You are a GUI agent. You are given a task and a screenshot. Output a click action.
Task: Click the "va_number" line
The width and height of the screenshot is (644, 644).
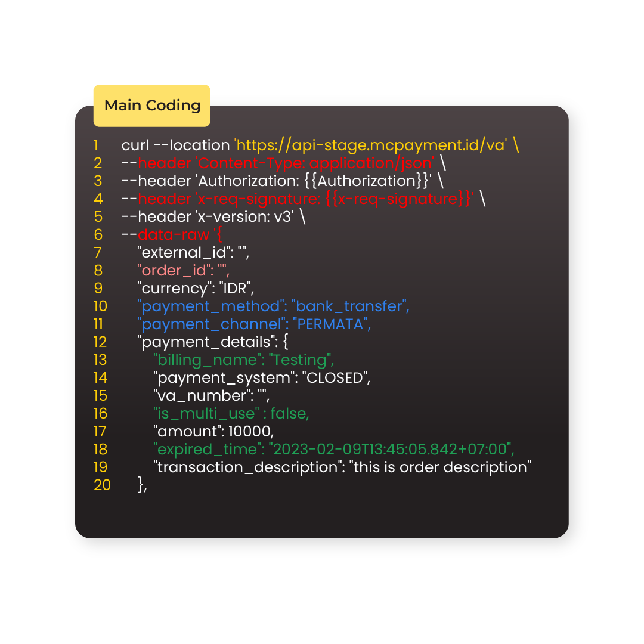point(211,396)
